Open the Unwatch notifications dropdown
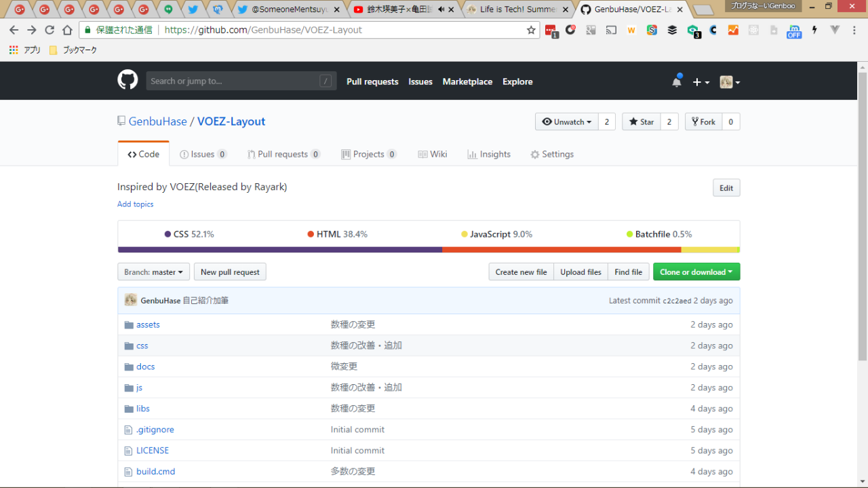 pos(566,121)
